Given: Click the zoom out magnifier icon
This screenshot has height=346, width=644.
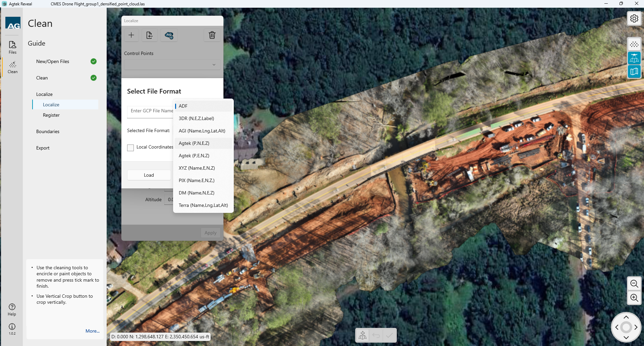Looking at the screenshot, I should [634, 284].
